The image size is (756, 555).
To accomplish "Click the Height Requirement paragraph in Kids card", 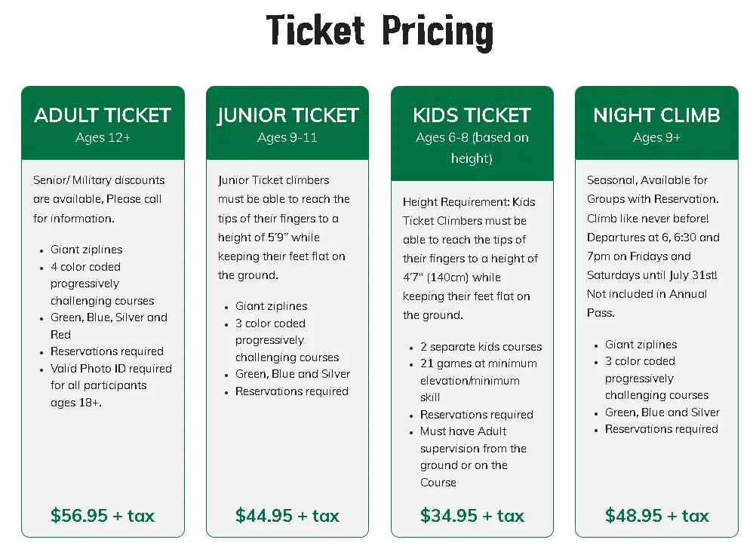I will pyautogui.click(x=470, y=258).
